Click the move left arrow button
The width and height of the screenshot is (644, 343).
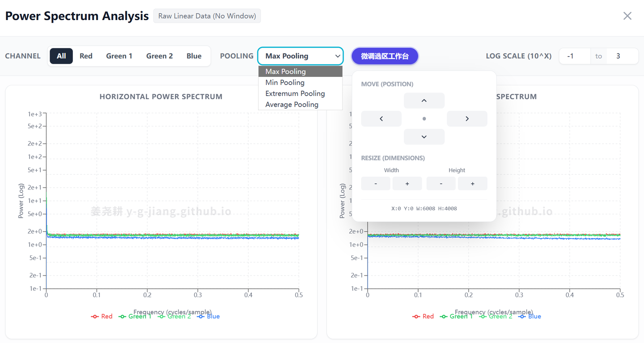[x=381, y=119]
